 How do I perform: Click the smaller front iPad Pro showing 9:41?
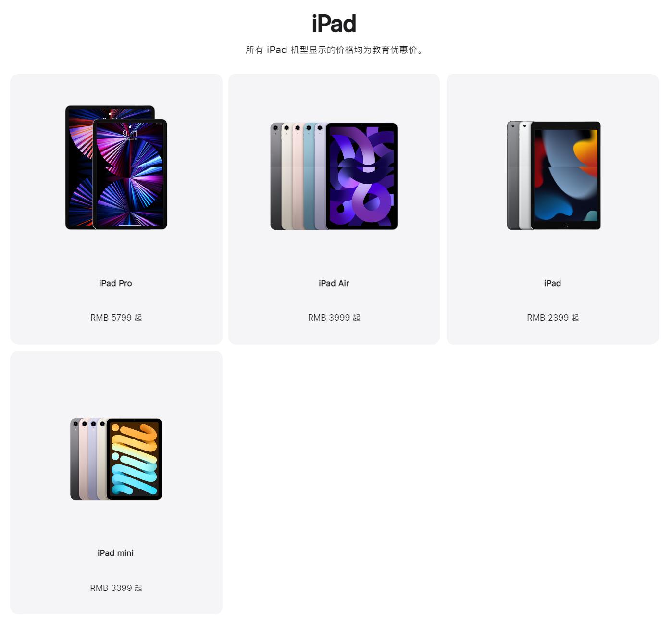pos(130,174)
